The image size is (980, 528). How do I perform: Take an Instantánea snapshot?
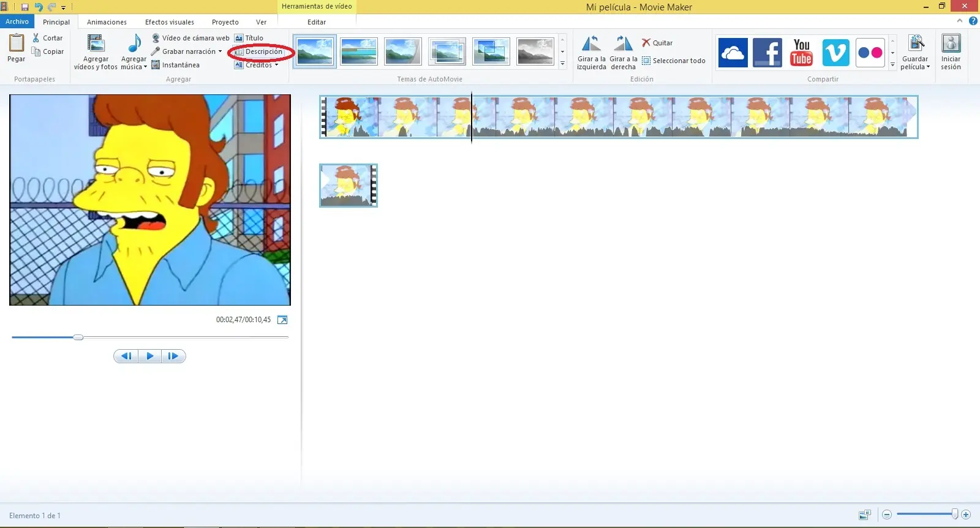(x=176, y=65)
